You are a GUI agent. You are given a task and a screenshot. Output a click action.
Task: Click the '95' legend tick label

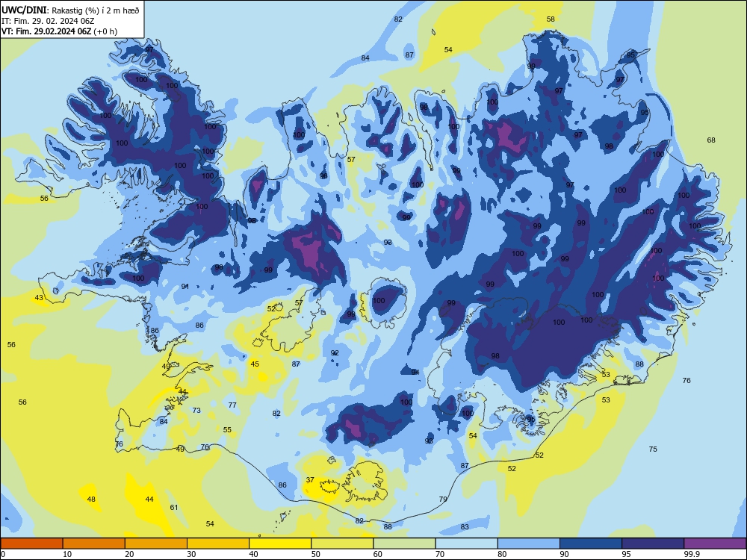click(x=626, y=554)
